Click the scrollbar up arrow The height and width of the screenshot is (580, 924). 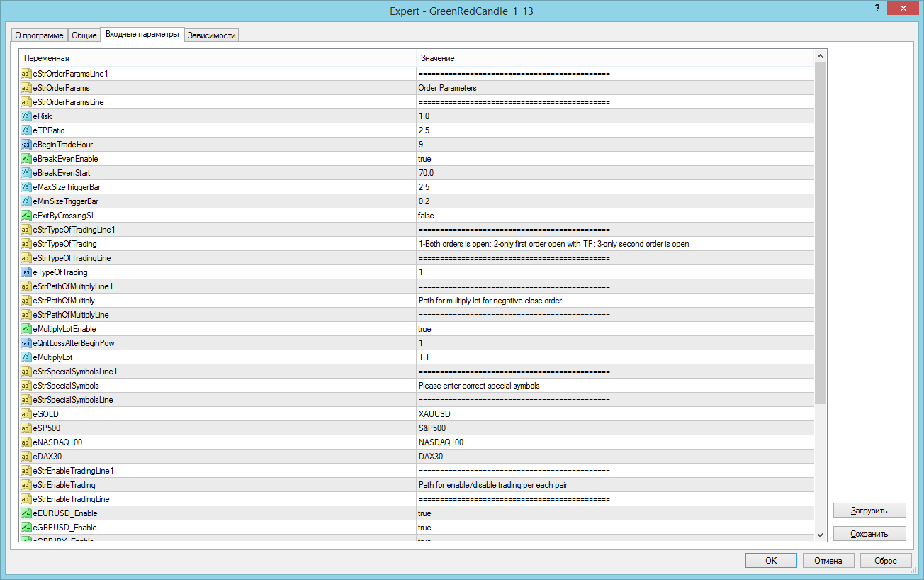(821, 56)
